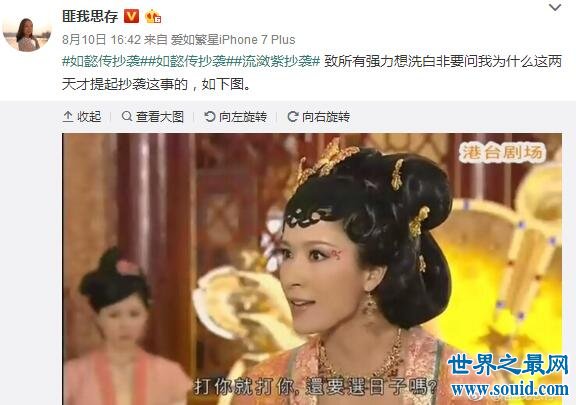Open the post options chevron menu
576x405 pixels.
[x=555, y=7]
